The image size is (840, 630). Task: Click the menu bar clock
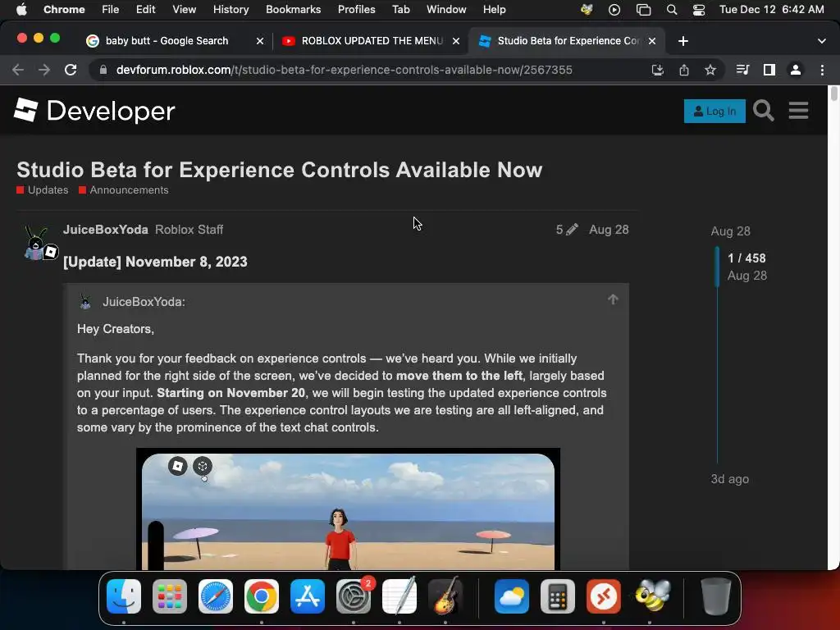pyautogui.click(x=771, y=10)
